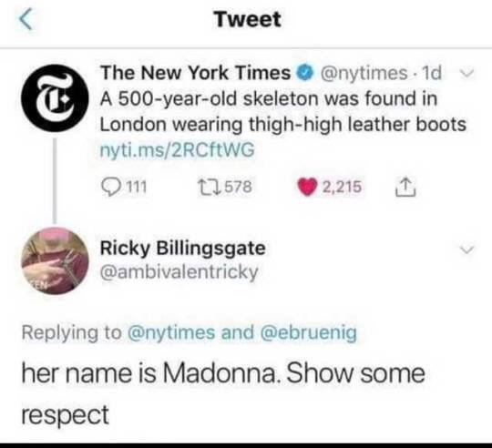This screenshot has width=492, height=448.
Task: Open the New York Times profile picture
Action: tap(55, 97)
